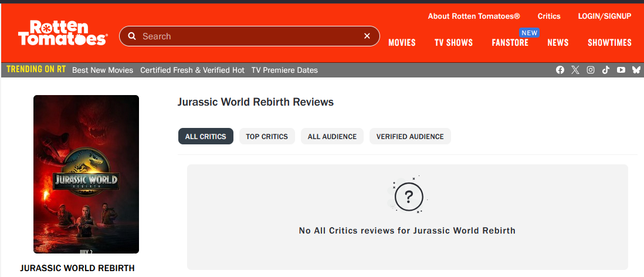Switch to VERIFIED AUDIENCE tab

[410, 136]
